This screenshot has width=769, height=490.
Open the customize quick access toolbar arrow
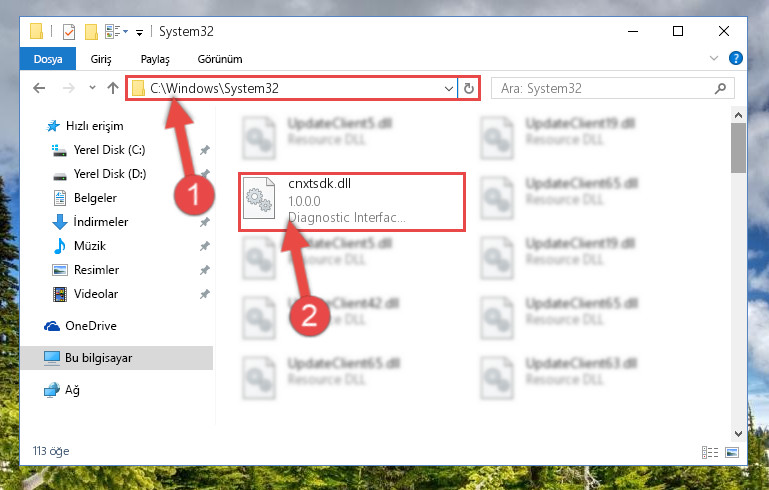pyautogui.click(x=139, y=33)
